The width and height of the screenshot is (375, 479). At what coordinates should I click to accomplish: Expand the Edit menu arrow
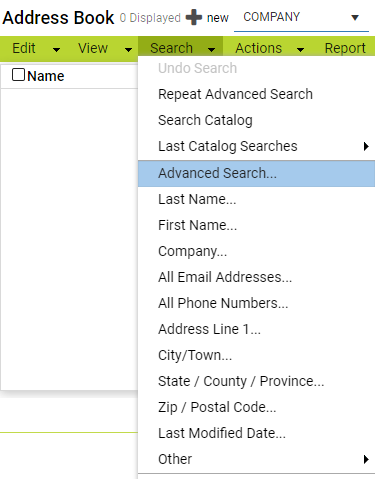click(56, 50)
